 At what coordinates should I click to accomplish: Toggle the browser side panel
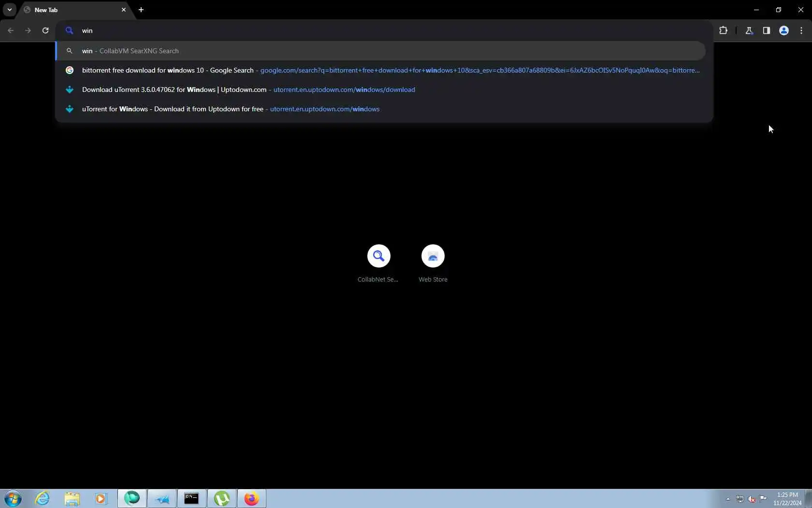pyautogui.click(x=767, y=30)
